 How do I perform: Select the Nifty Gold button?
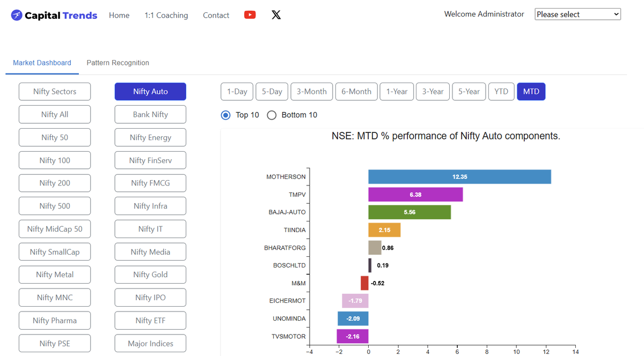pyautogui.click(x=150, y=275)
